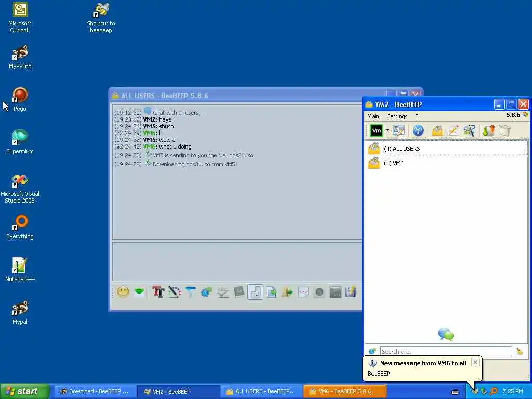Switch to VM2 - BeeBEEP taskbar item
The height and width of the screenshot is (399, 532).
coord(178,391)
